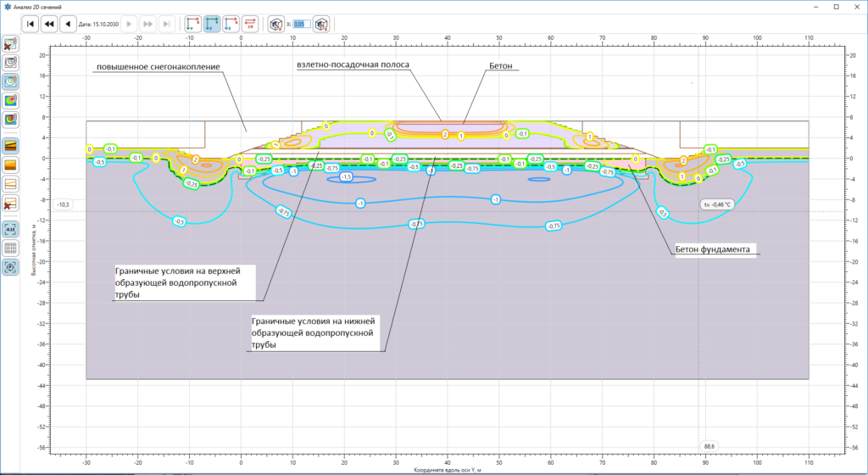Toggle soil layers with boundaries display
Viewport: 868px width, 475px height.
click(10, 146)
